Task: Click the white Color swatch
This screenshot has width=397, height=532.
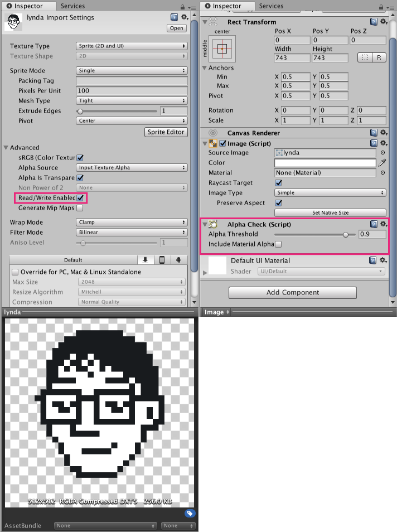Action: click(x=325, y=163)
